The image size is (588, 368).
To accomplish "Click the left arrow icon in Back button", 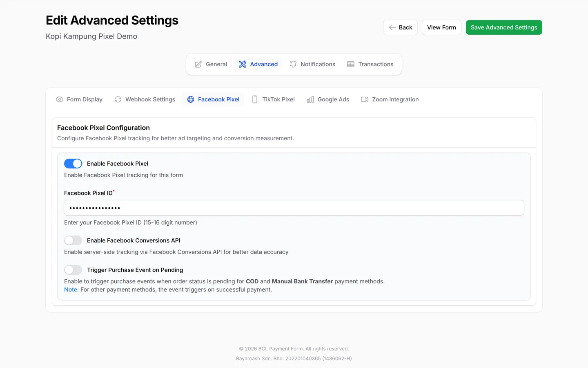I will [x=392, y=27].
